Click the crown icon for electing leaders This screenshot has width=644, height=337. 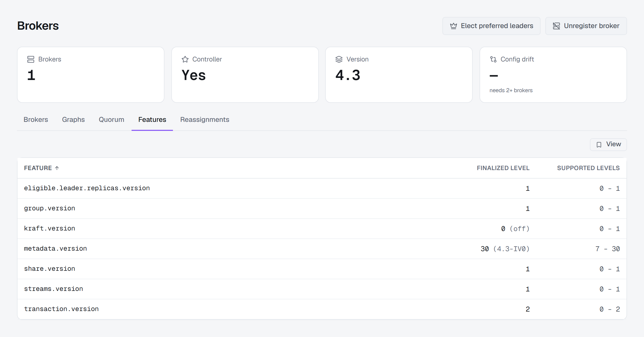[454, 26]
